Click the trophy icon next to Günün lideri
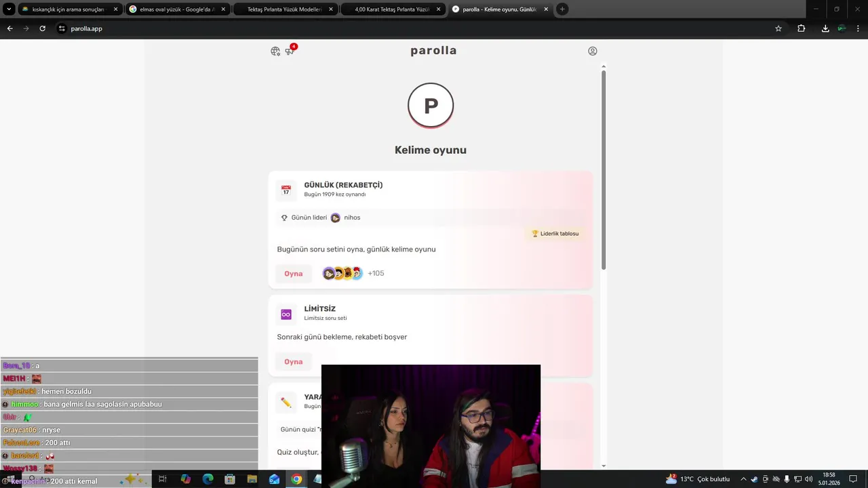The image size is (868, 488). point(284,218)
